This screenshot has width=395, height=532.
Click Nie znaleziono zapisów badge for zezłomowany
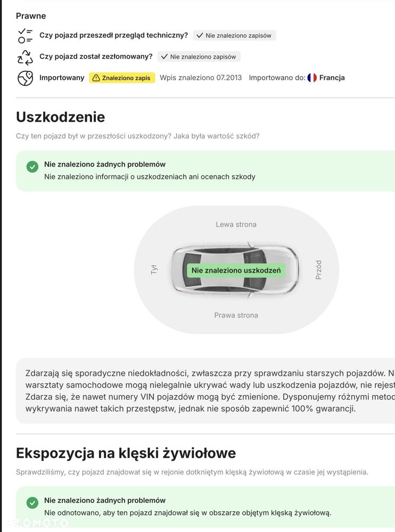pos(199,57)
